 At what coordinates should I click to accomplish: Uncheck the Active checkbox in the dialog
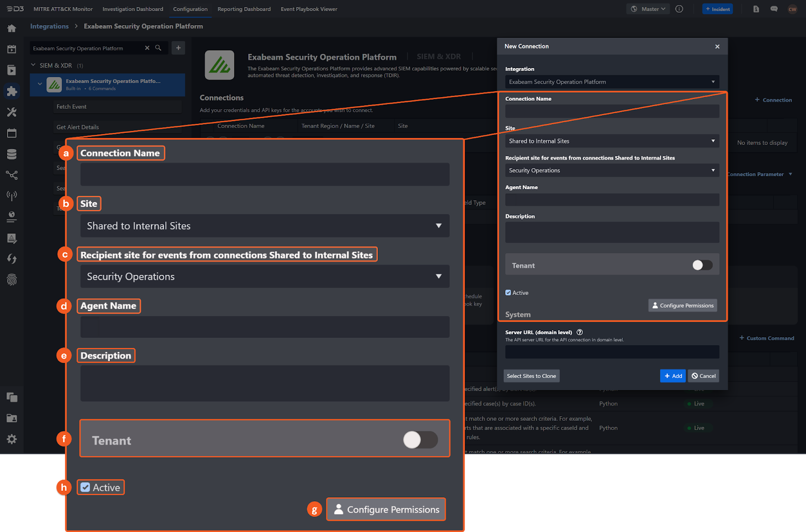(x=508, y=292)
